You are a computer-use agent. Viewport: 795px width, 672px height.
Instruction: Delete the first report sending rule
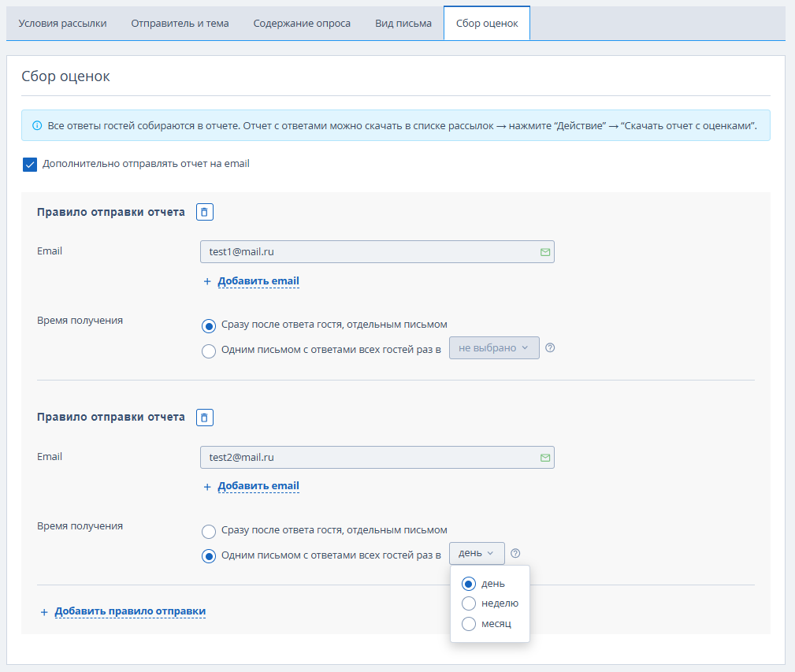(x=204, y=212)
